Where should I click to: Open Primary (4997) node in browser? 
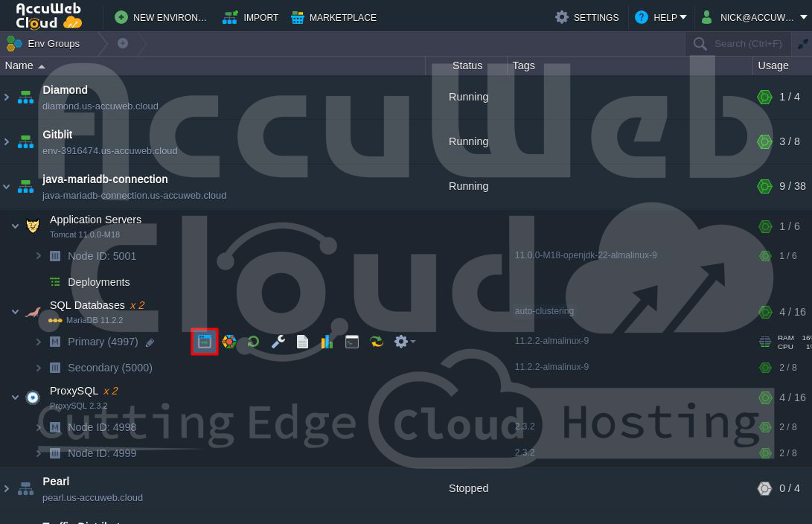coord(205,342)
